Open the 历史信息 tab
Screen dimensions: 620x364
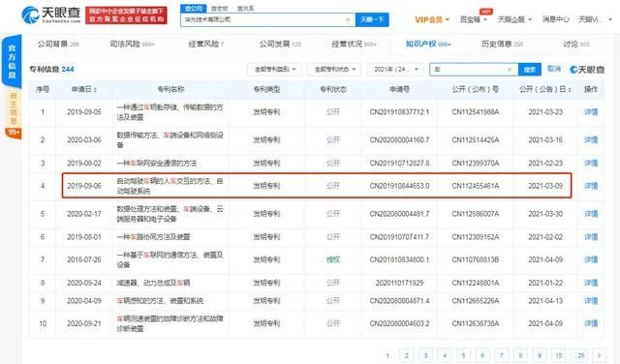502,44
